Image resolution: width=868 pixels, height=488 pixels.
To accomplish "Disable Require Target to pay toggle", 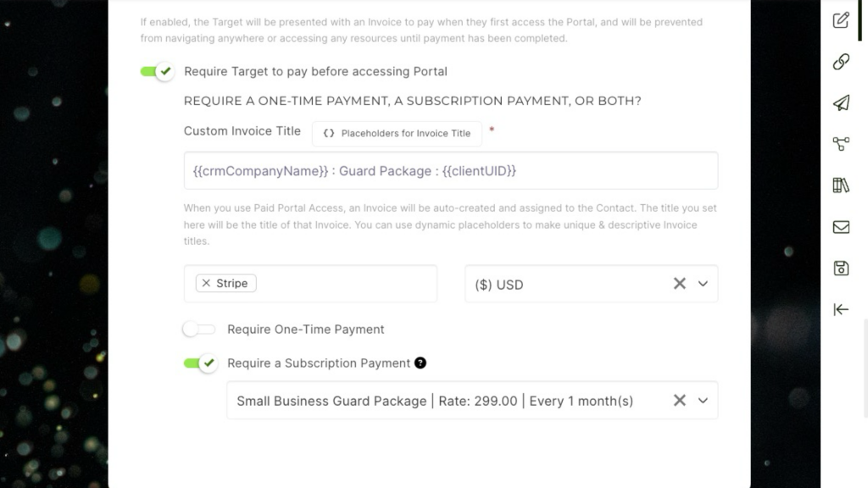I will coord(158,72).
